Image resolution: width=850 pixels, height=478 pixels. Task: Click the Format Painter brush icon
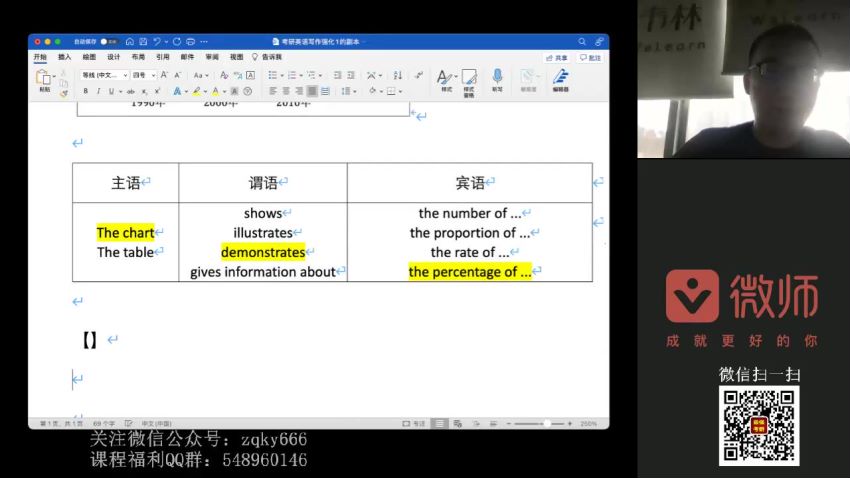[64, 94]
